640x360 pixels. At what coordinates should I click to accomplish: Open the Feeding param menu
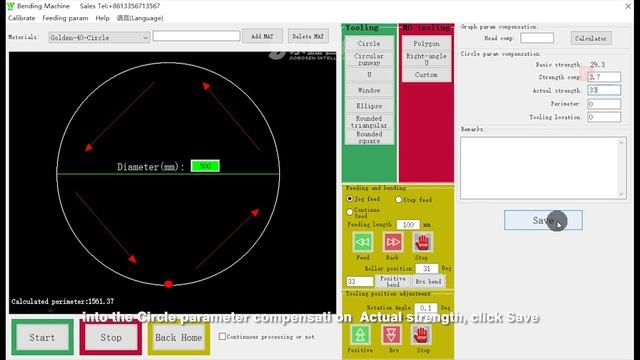(x=65, y=18)
